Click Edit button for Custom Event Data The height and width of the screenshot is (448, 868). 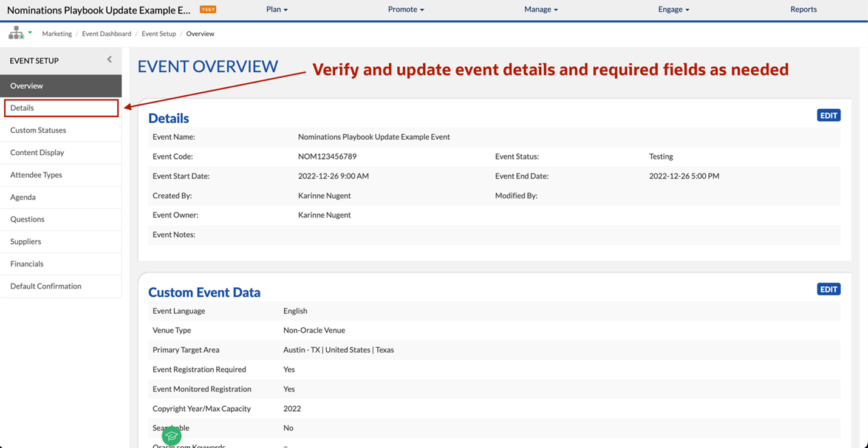click(x=829, y=290)
